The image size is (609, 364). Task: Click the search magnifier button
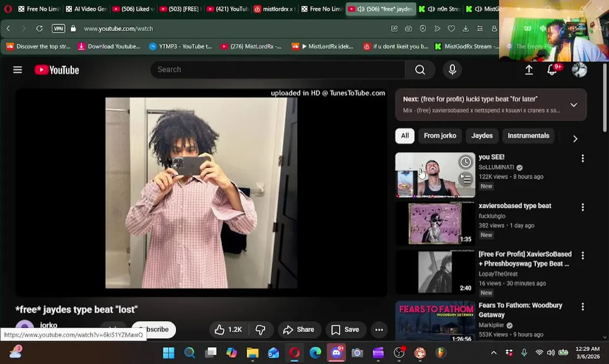[420, 70]
